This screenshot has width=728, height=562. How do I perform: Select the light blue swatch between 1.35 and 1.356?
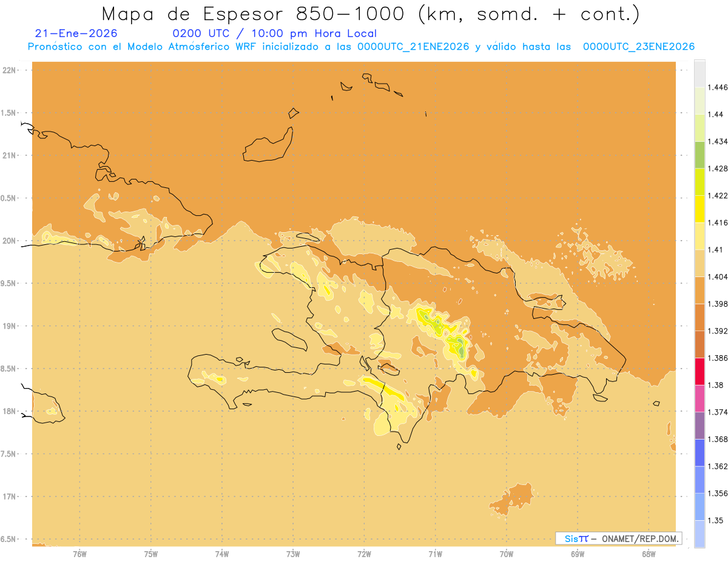tap(699, 507)
